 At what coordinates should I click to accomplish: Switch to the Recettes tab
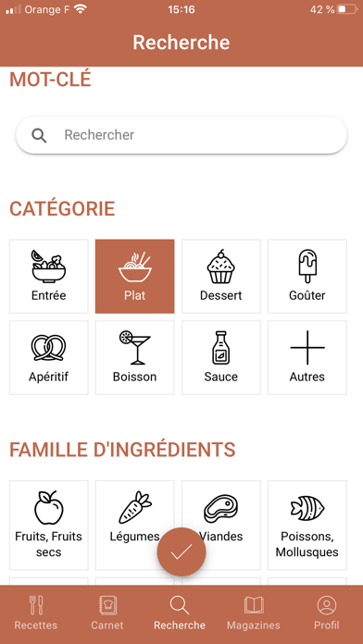click(x=36, y=613)
